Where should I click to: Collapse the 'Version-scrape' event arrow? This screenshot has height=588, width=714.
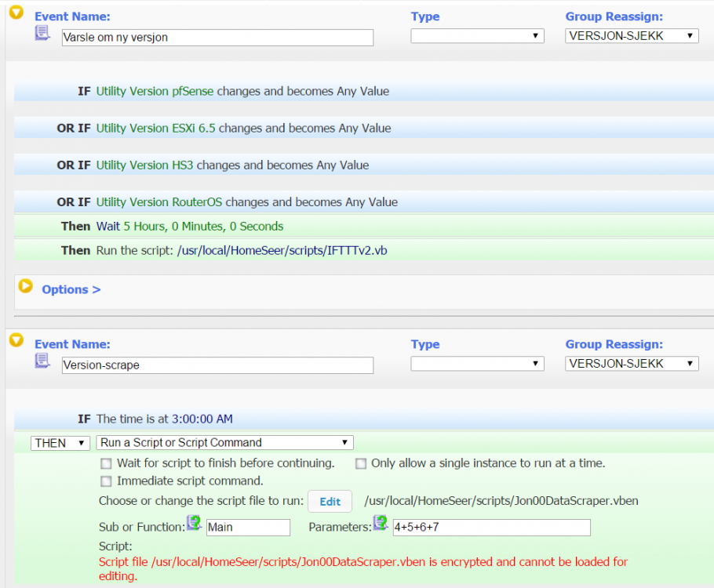[x=16, y=340]
